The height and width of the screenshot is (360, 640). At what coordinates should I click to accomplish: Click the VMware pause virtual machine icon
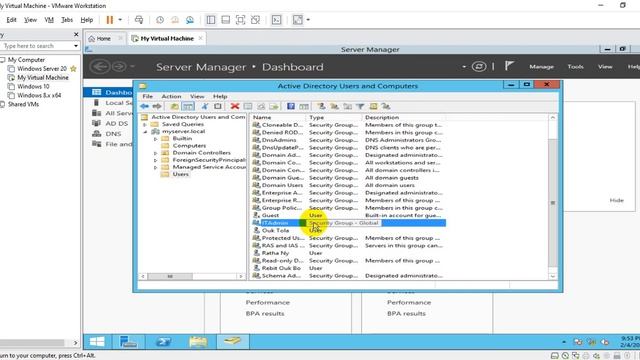pos(109,20)
